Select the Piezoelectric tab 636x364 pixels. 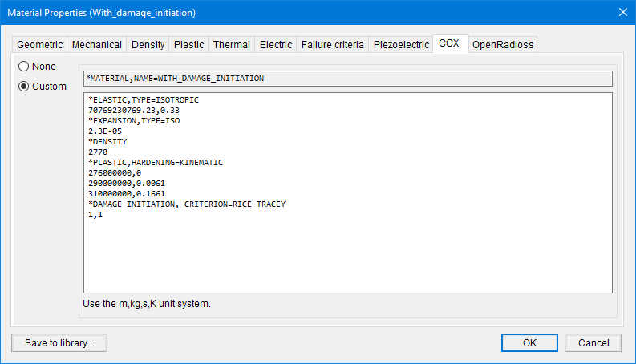pos(401,45)
